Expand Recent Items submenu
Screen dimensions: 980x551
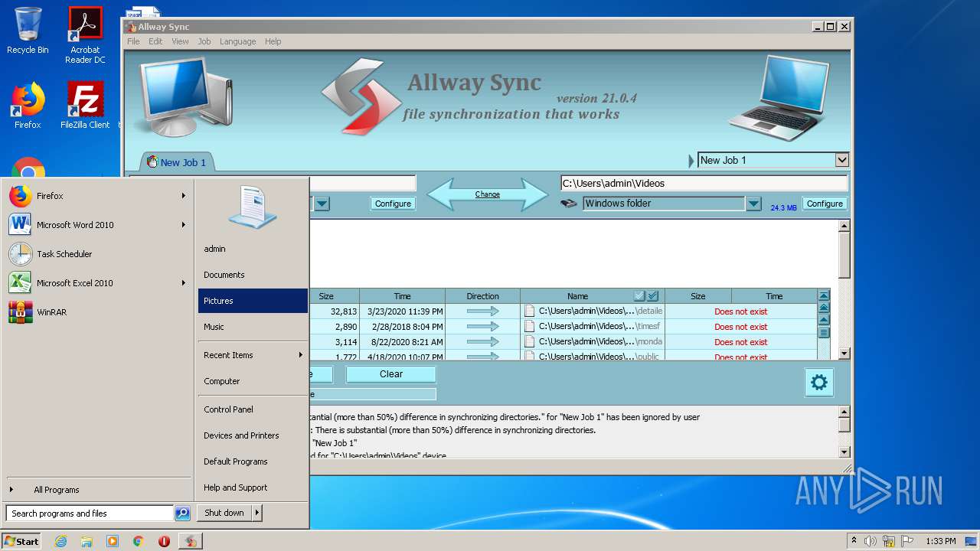click(300, 355)
